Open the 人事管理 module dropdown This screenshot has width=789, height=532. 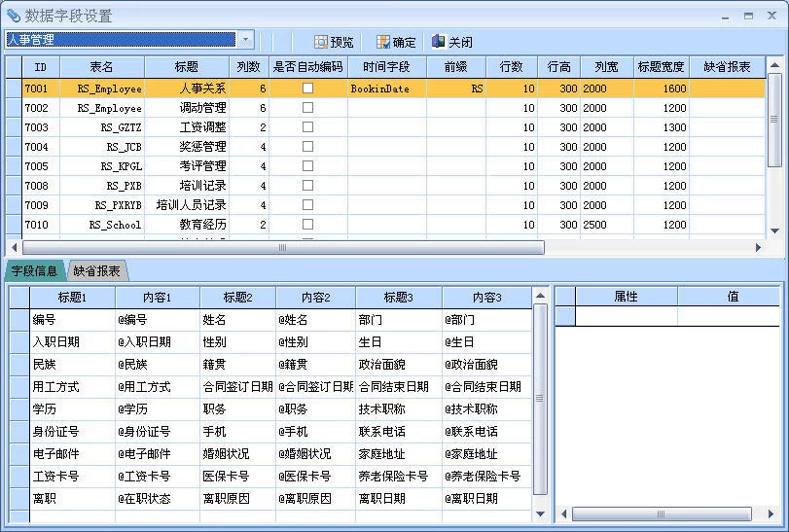246,40
